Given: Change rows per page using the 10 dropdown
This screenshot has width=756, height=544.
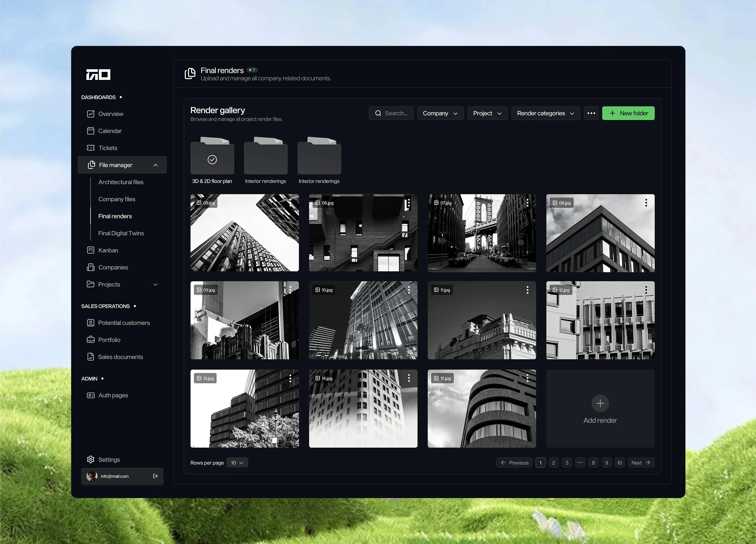Looking at the screenshot, I should pyautogui.click(x=237, y=462).
